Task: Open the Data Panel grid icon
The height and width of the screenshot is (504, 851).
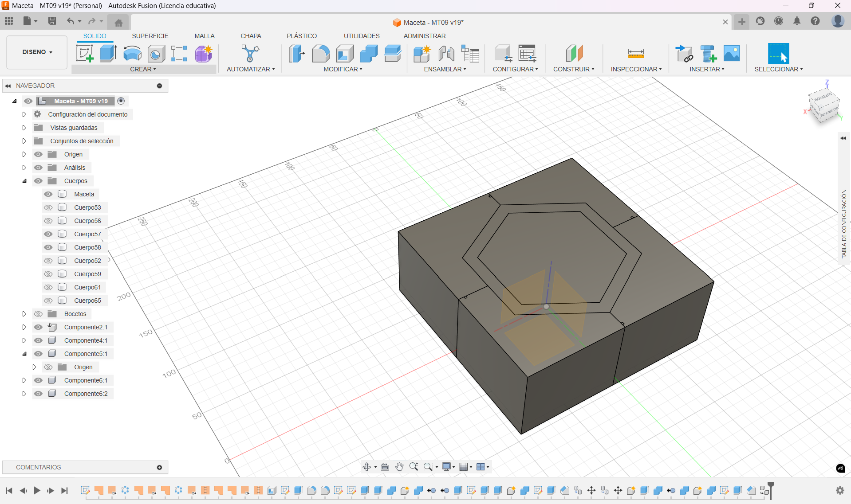Action: point(9,21)
